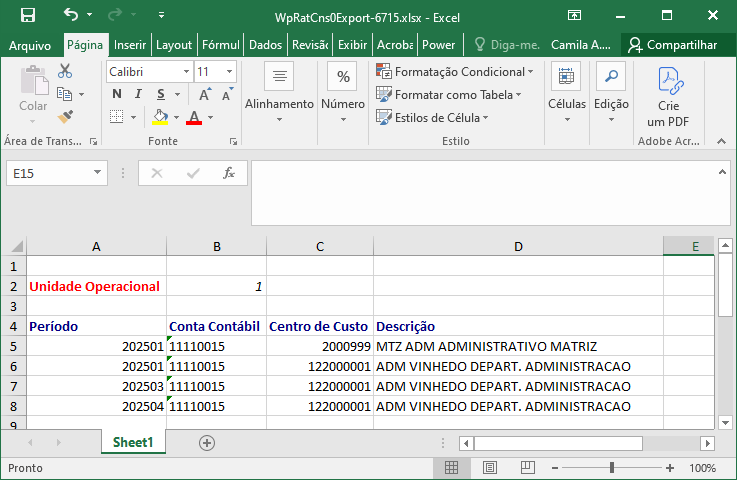Increase font size with large A
The width and height of the screenshot is (737, 480).
pyautogui.click(x=204, y=94)
